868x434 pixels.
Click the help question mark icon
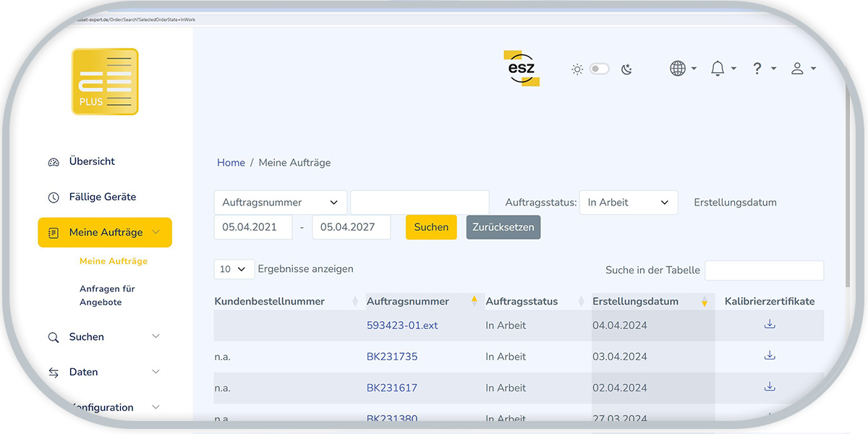pos(757,68)
